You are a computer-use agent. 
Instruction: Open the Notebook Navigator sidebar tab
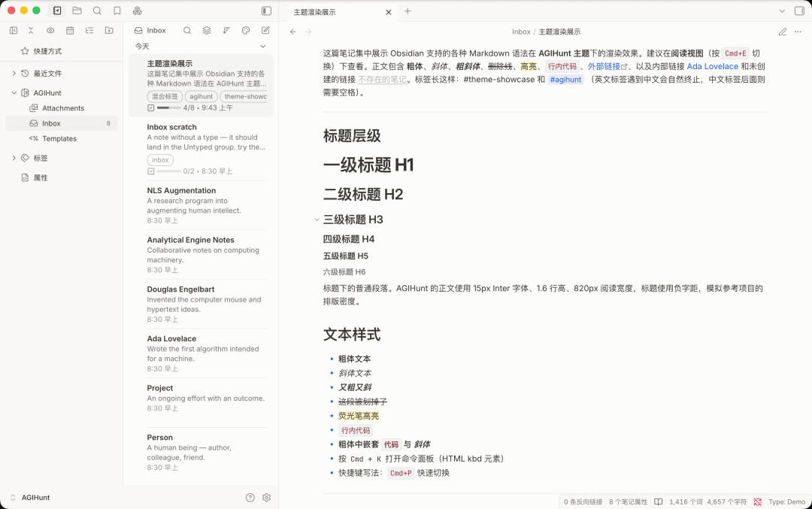click(57, 11)
